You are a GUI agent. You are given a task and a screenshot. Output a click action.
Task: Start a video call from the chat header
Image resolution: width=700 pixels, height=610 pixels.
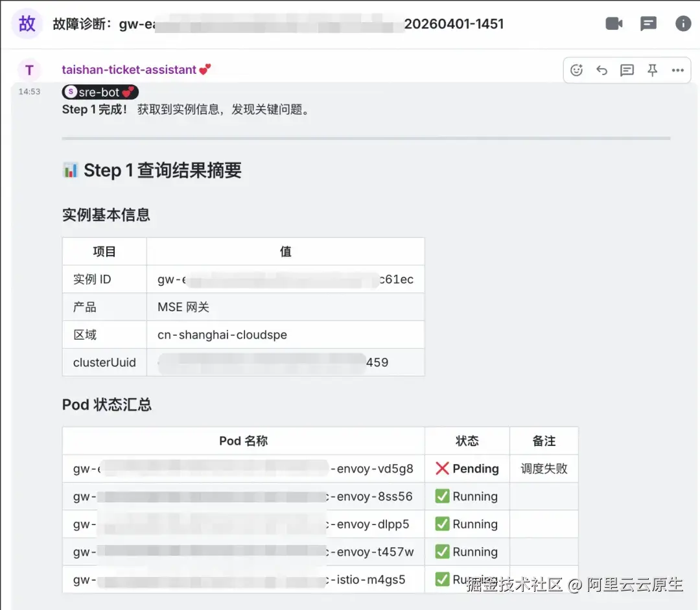point(614,23)
